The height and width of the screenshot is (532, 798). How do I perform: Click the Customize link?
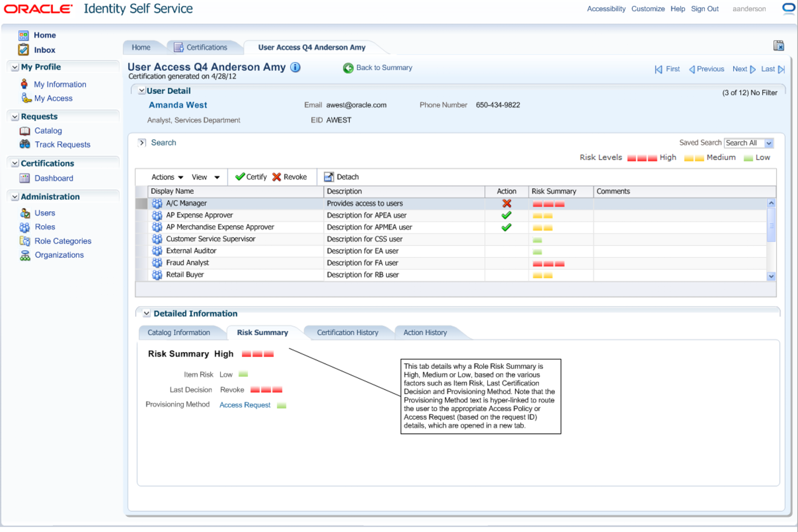pos(648,9)
